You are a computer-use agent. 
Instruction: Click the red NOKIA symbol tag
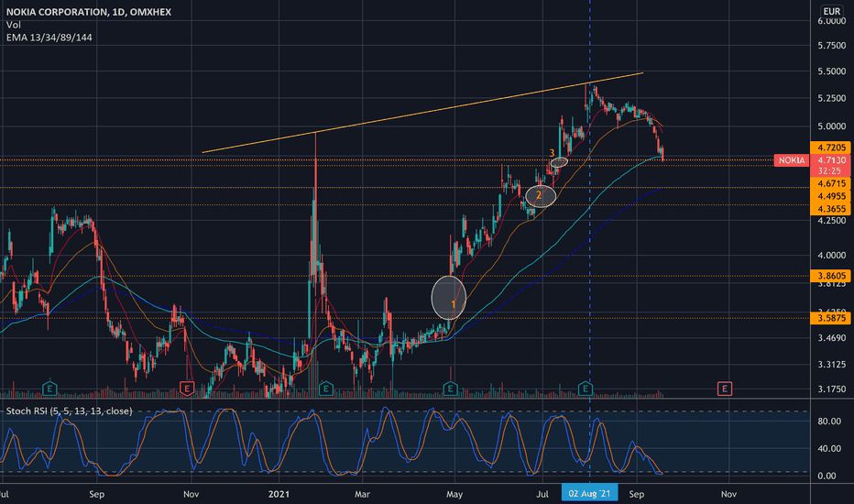coord(792,160)
